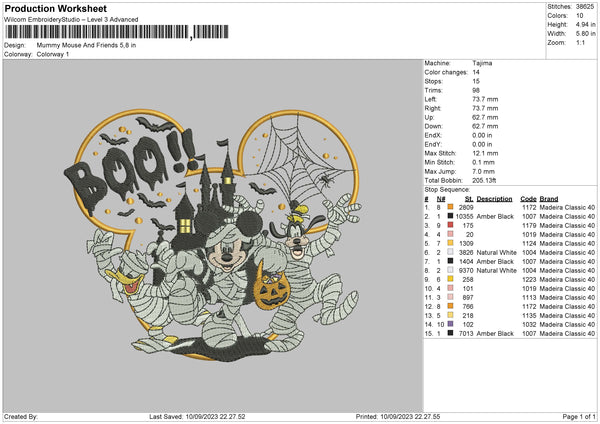The width and height of the screenshot is (600, 424).
Task: Click code 1179 in row 3
Action: [529, 225]
